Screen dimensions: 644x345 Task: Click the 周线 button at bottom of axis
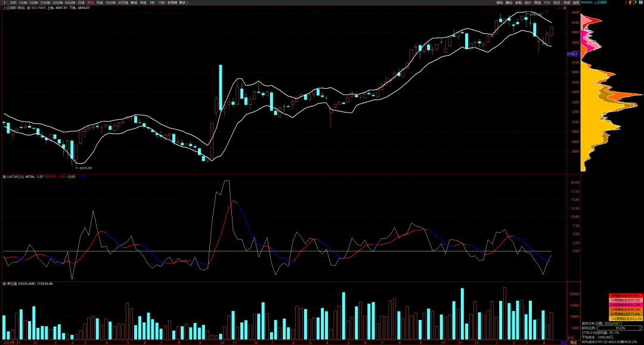[574, 343]
